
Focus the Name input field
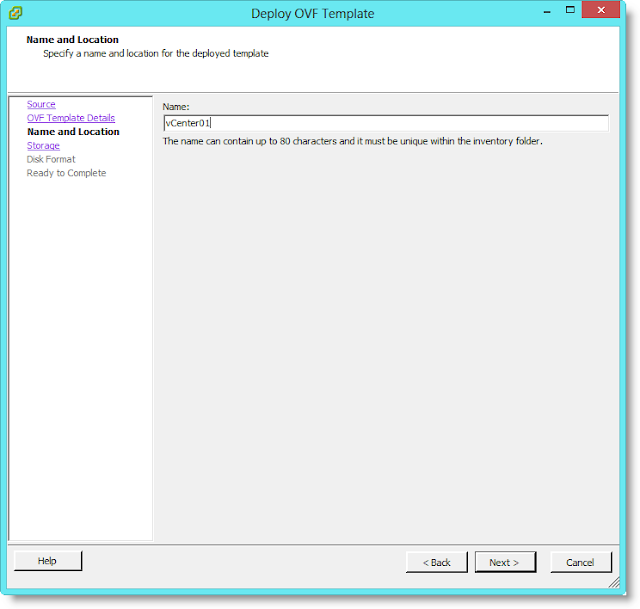[386, 123]
